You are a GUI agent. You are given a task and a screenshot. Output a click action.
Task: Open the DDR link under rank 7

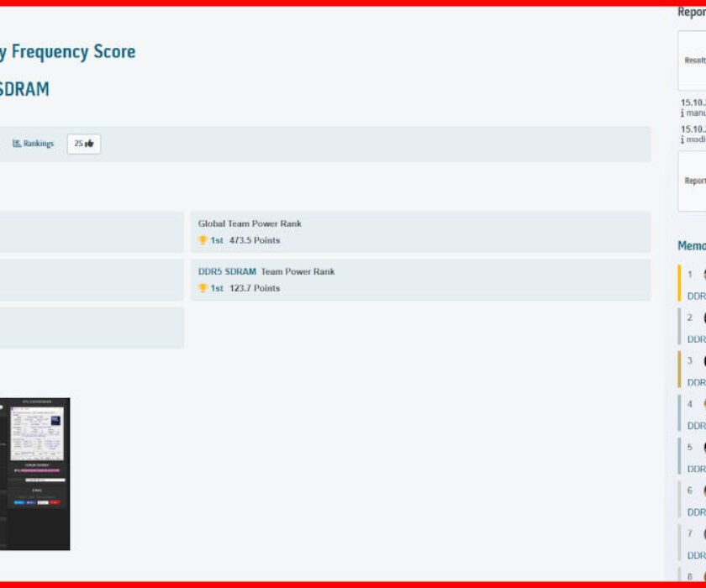696,555
